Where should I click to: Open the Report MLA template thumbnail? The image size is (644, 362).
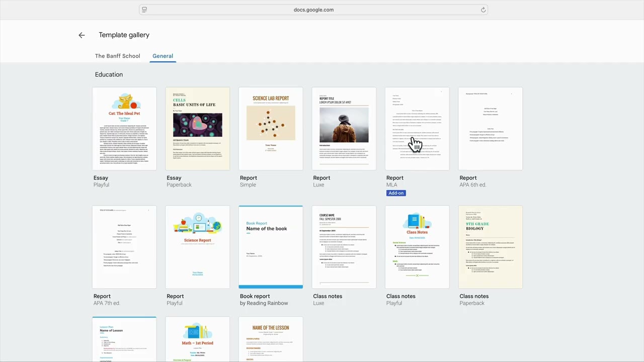coord(417,129)
